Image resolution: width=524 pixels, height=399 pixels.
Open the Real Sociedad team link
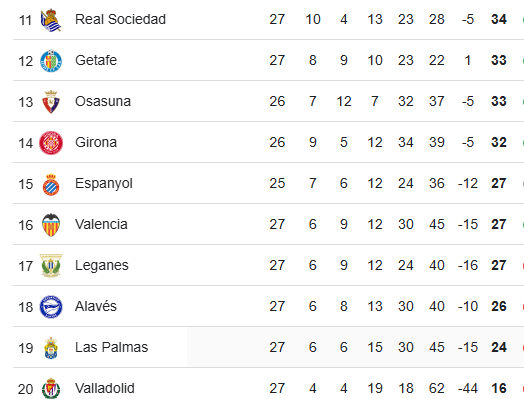click(120, 19)
